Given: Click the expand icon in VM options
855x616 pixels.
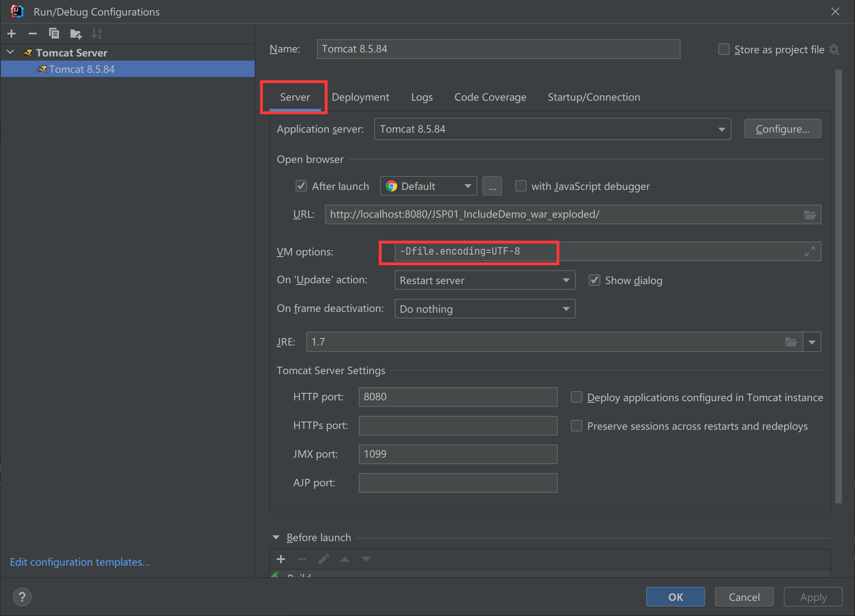Looking at the screenshot, I should (810, 251).
